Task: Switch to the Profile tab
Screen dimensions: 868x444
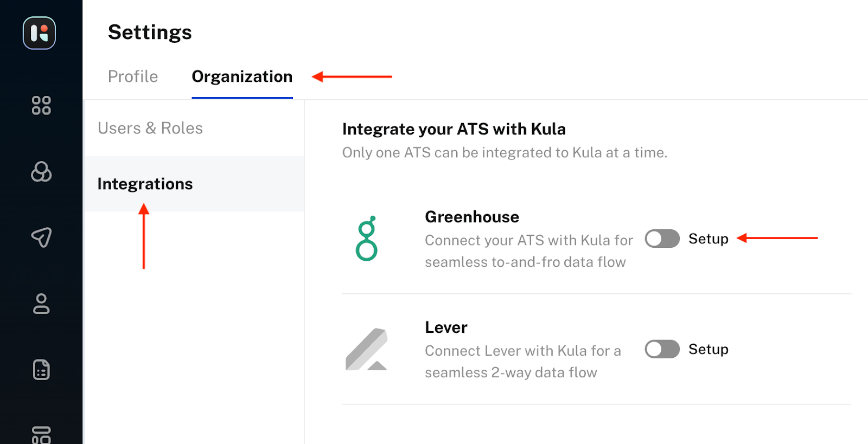Action: (x=133, y=76)
